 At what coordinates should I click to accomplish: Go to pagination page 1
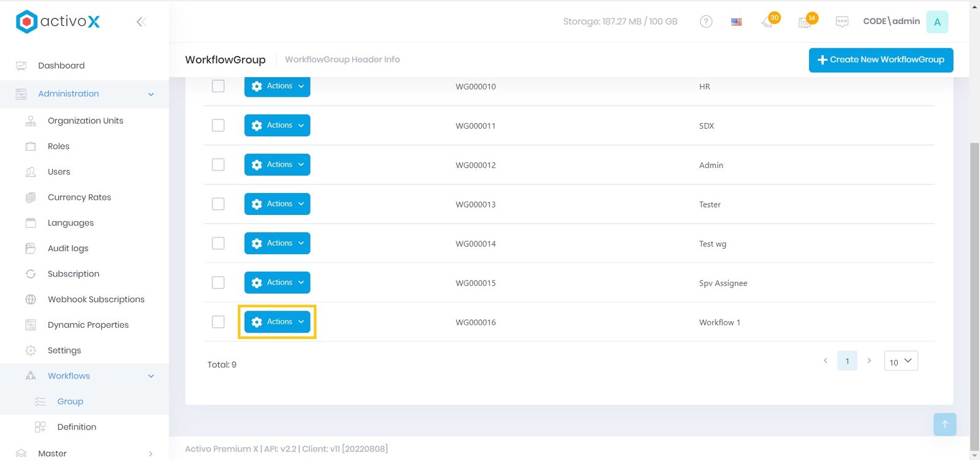(847, 361)
